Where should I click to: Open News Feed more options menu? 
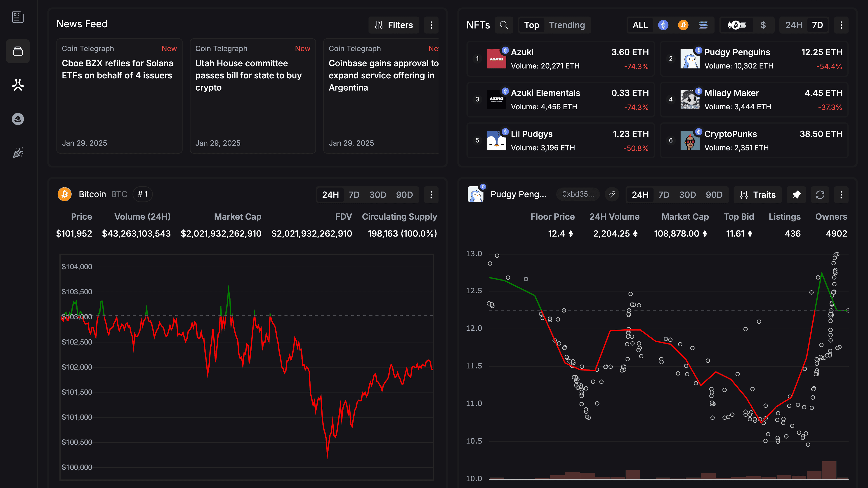[x=431, y=25]
